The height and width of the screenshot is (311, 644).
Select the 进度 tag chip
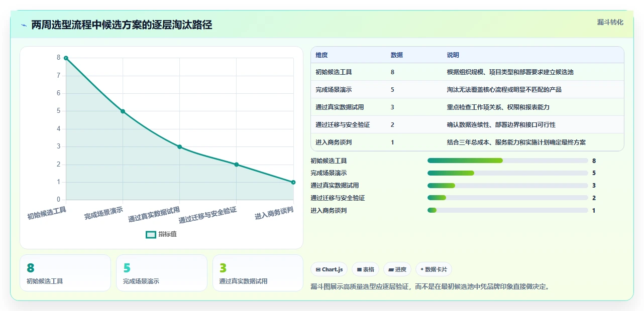click(x=397, y=269)
